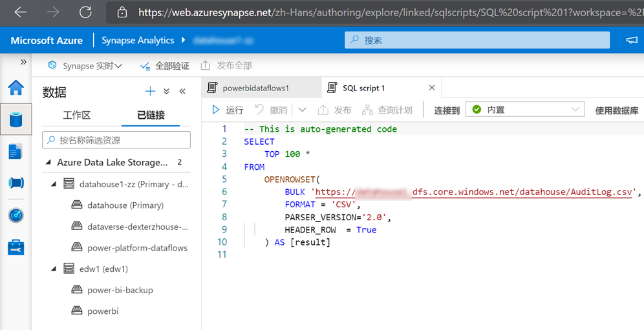Switch to SQL script 1 tab
Screen dimensions: 644x330
click(x=364, y=88)
